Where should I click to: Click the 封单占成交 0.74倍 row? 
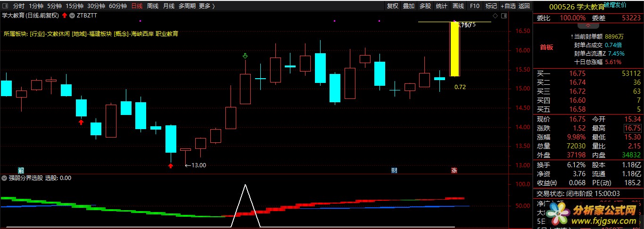tap(598, 45)
